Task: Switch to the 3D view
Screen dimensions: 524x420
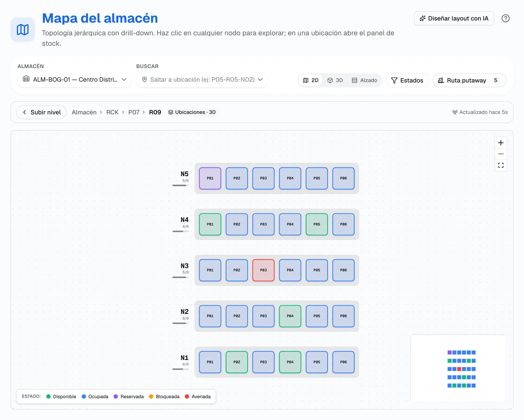Action: coord(335,80)
